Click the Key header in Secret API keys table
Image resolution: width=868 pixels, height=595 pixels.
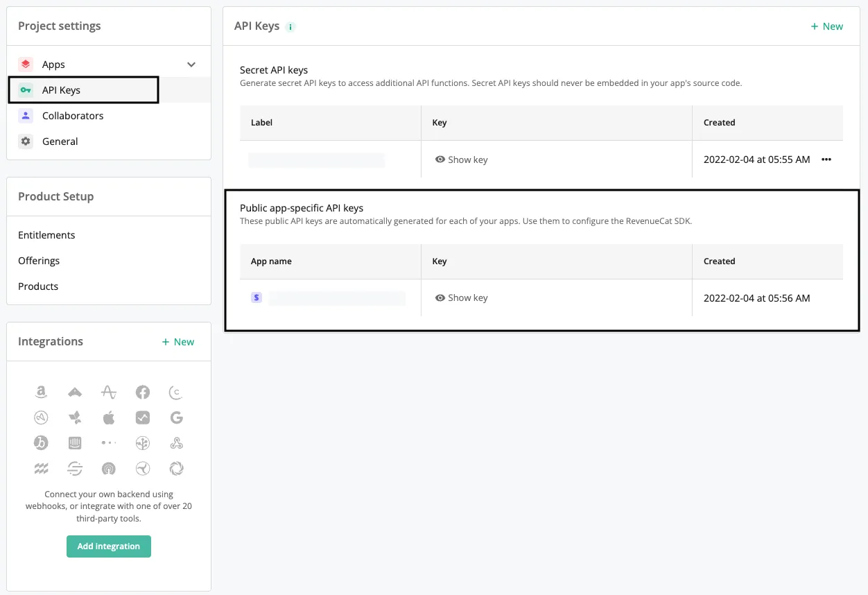point(440,123)
